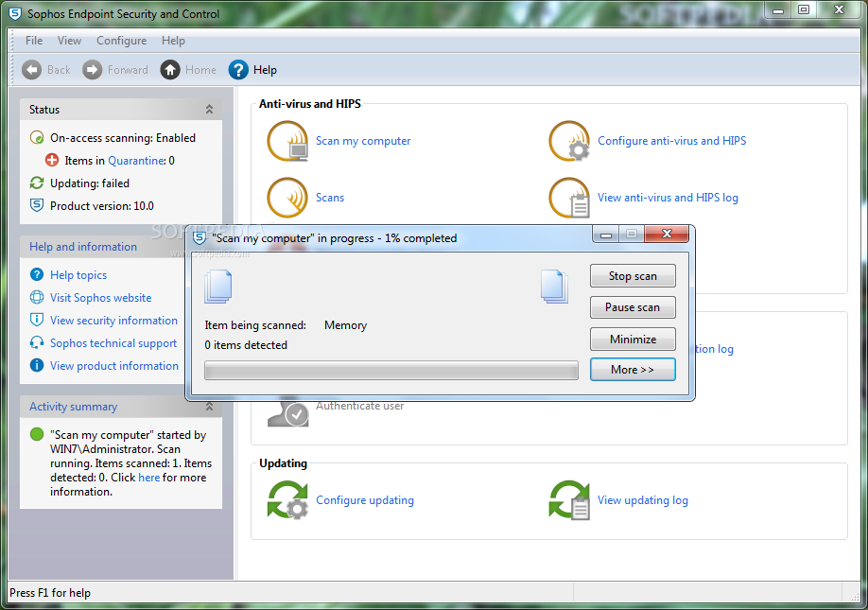Open the Scan my computer link

[x=363, y=141]
